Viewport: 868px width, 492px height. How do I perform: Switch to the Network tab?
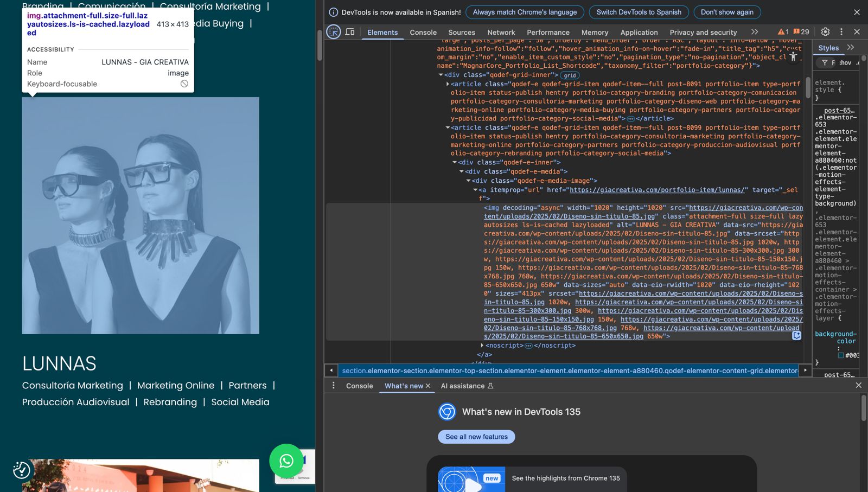tap(501, 33)
